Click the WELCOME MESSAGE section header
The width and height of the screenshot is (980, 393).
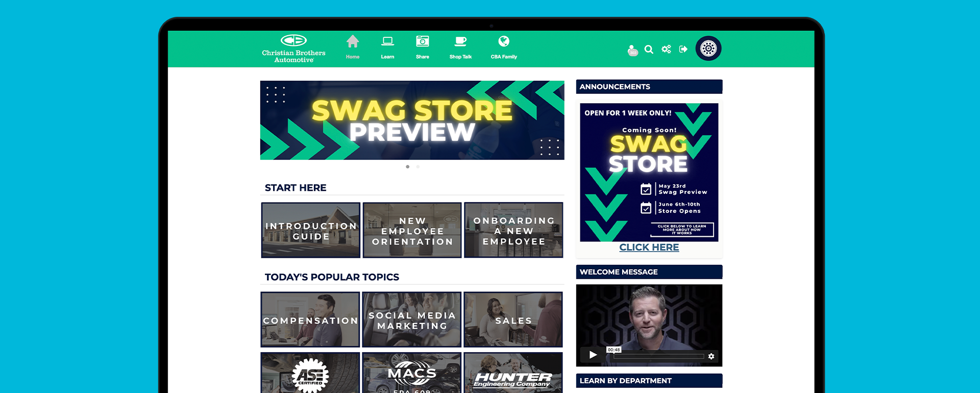pyautogui.click(x=649, y=272)
